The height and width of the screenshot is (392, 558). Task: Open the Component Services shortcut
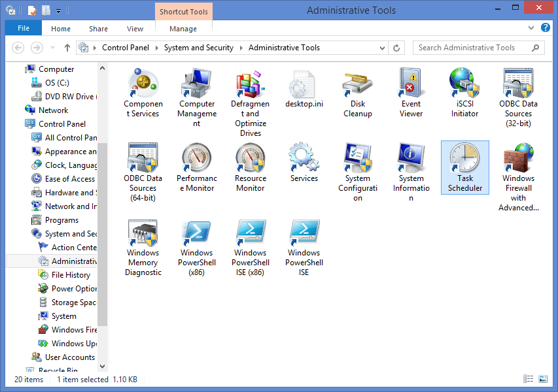point(143,93)
